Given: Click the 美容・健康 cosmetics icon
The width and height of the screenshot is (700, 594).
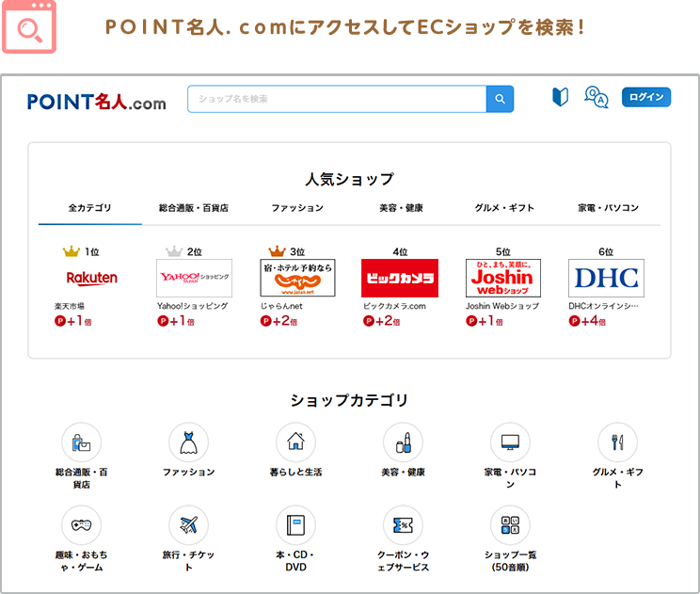Looking at the screenshot, I should (x=403, y=442).
